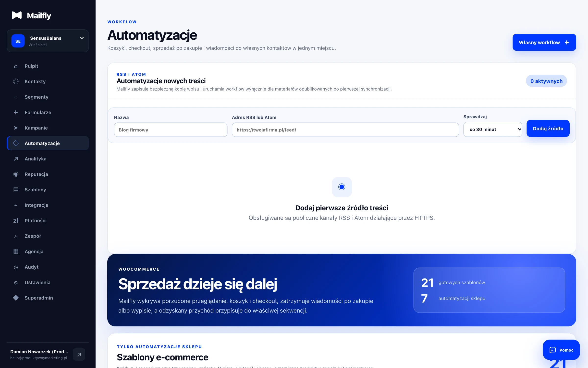
Task: Click the Agencja grid icon
Action: click(x=16, y=251)
